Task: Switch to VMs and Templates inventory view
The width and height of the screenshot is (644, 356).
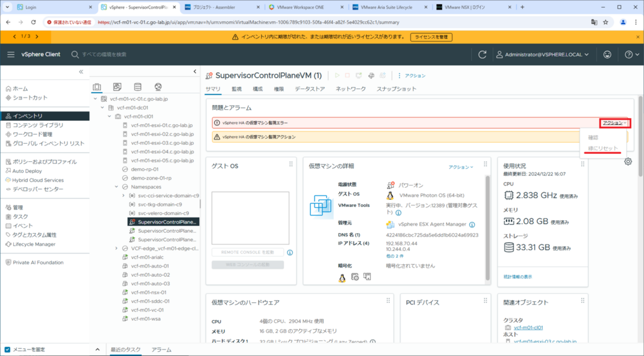Action: pyautogui.click(x=117, y=87)
